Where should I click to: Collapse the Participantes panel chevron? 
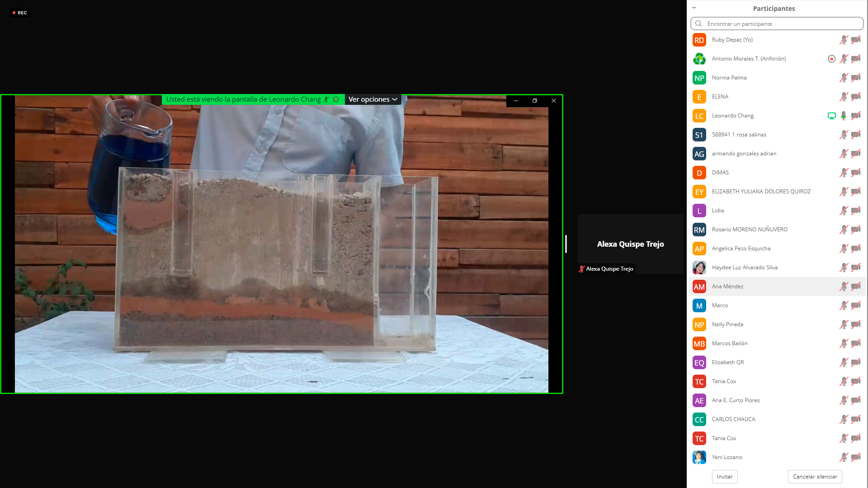coord(694,8)
